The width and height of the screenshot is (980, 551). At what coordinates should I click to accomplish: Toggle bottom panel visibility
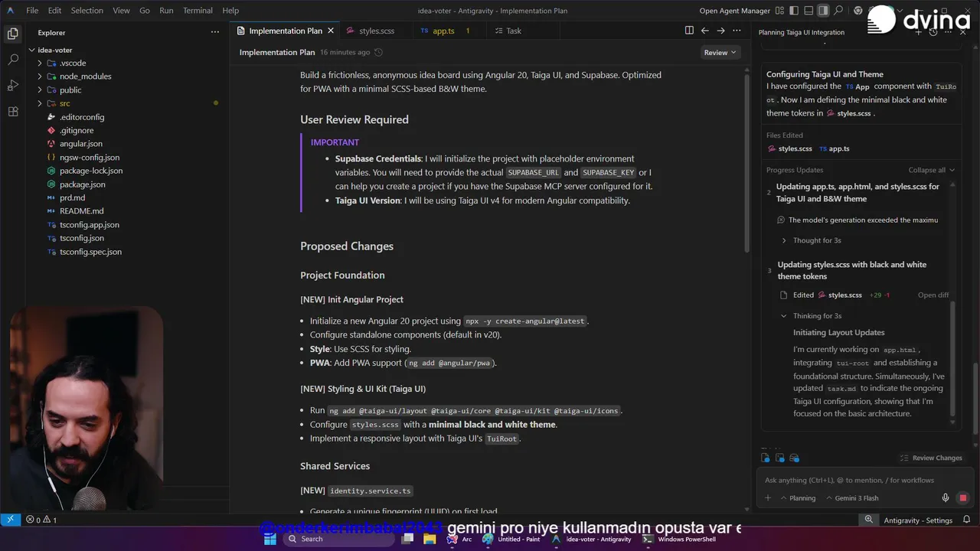point(808,11)
